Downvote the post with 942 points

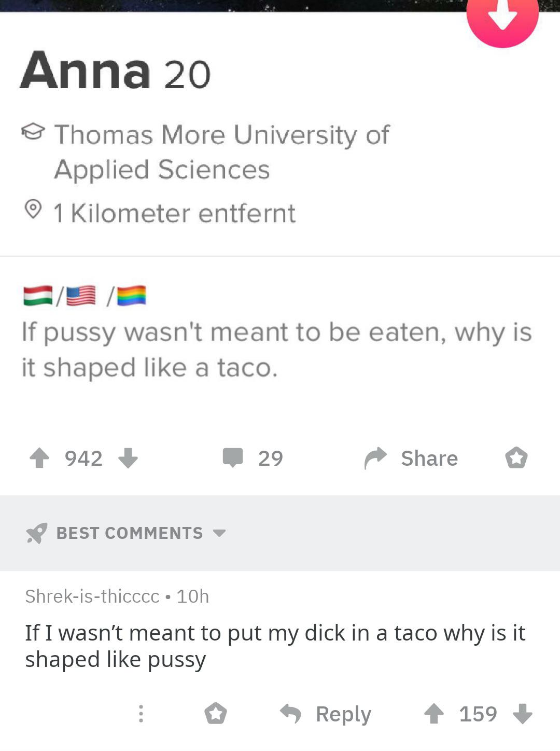[x=128, y=458]
